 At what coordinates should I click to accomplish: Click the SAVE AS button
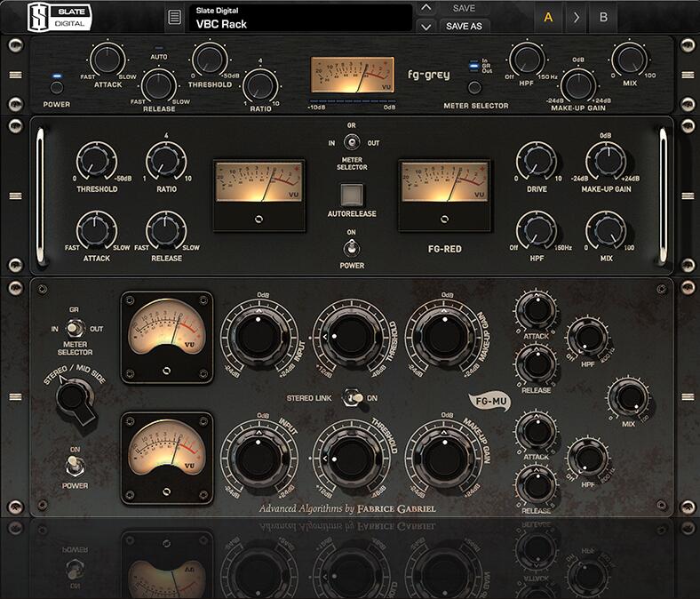465,27
